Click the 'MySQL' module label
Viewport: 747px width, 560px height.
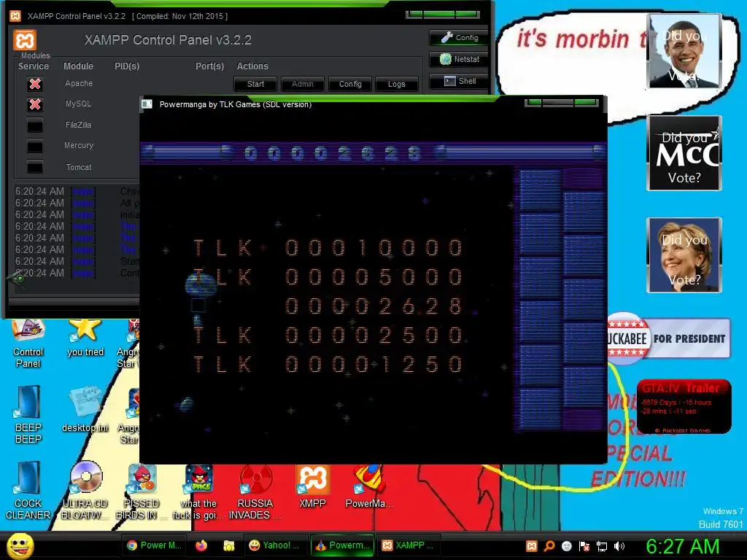(x=79, y=104)
